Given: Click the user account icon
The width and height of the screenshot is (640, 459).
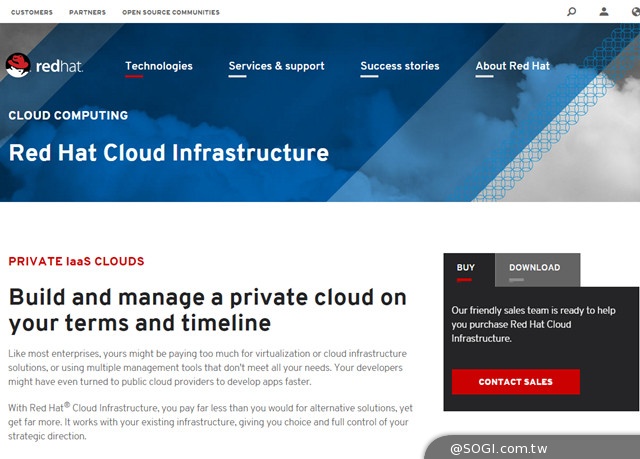Looking at the screenshot, I should coord(604,12).
